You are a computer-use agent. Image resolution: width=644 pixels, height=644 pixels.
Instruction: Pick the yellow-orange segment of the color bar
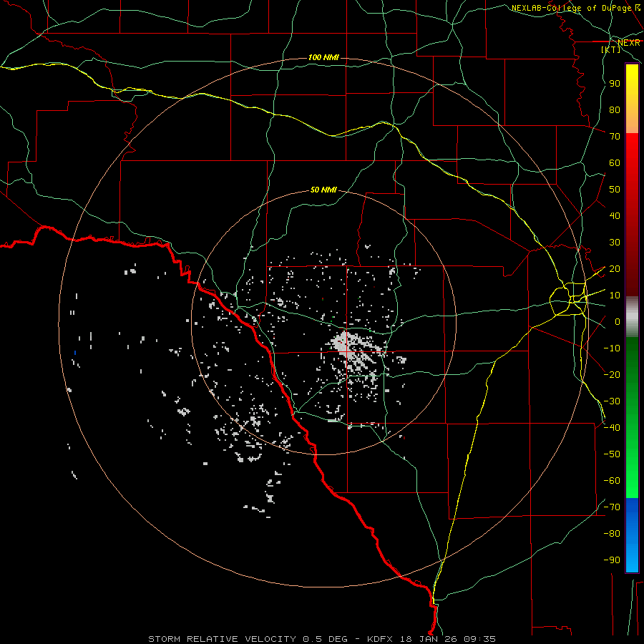point(632,99)
